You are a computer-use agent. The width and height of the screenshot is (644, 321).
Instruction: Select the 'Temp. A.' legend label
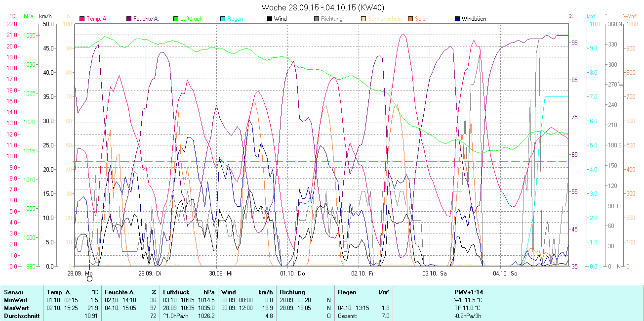pos(97,19)
